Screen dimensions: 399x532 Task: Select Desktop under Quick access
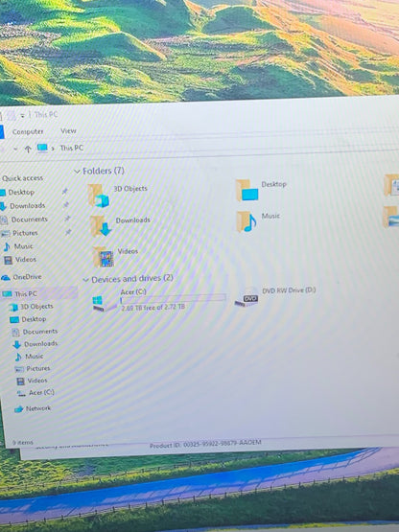[x=21, y=192]
